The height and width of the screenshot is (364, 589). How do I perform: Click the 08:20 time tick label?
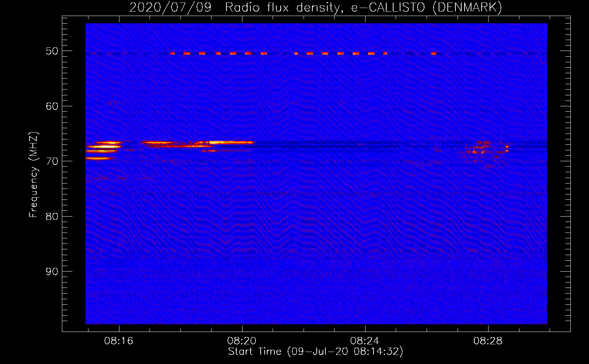click(242, 341)
